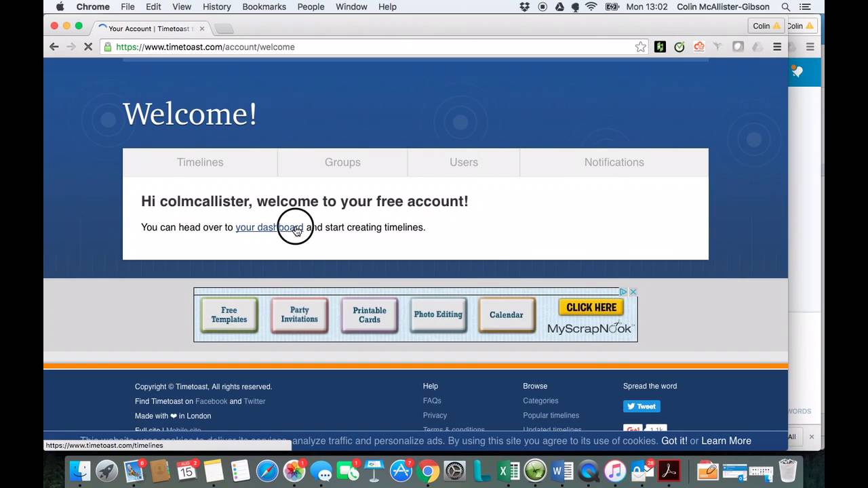Open the Chrome application menu
Image resolution: width=868 pixels, height=488 pixels.
pos(93,7)
